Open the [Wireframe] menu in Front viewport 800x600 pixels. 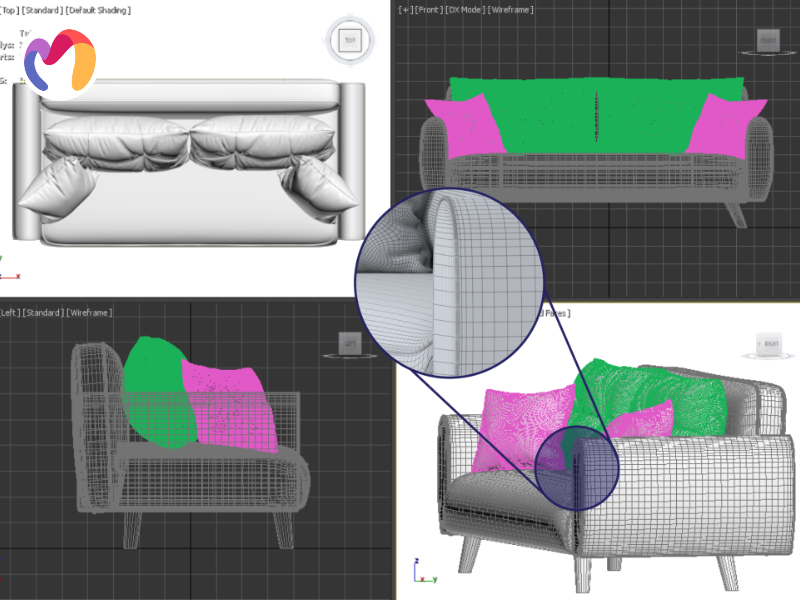pyautogui.click(x=512, y=9)
